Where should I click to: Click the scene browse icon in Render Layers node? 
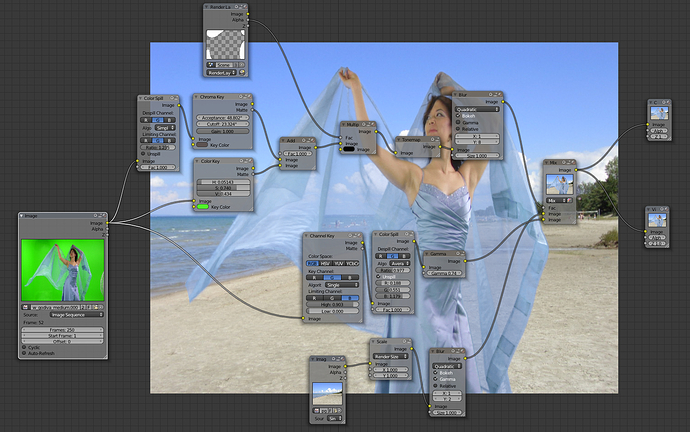(211, 65)
